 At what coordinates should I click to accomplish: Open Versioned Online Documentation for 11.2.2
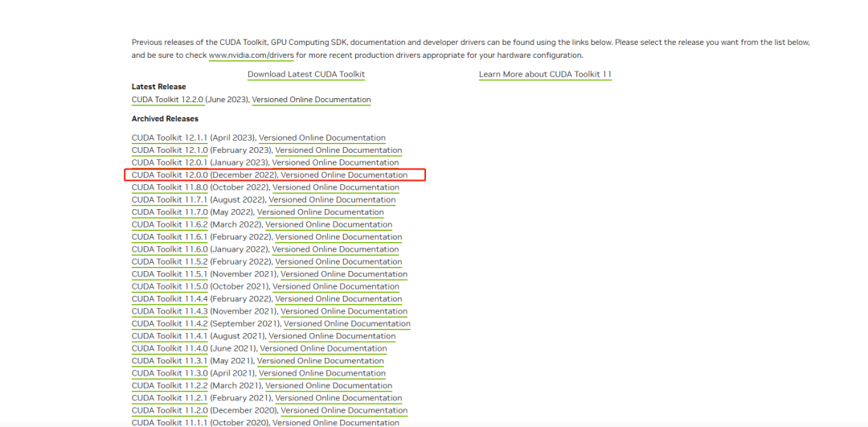(329, 385)
